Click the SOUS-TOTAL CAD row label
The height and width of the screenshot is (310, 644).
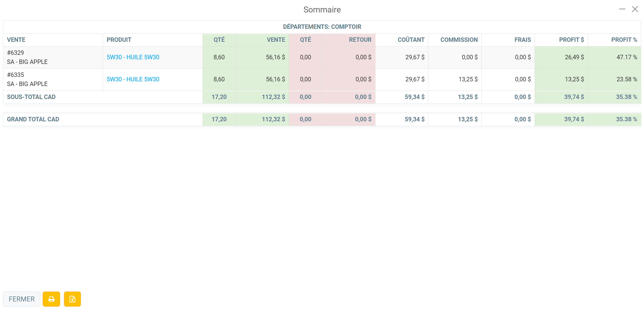tap(31, 97)
